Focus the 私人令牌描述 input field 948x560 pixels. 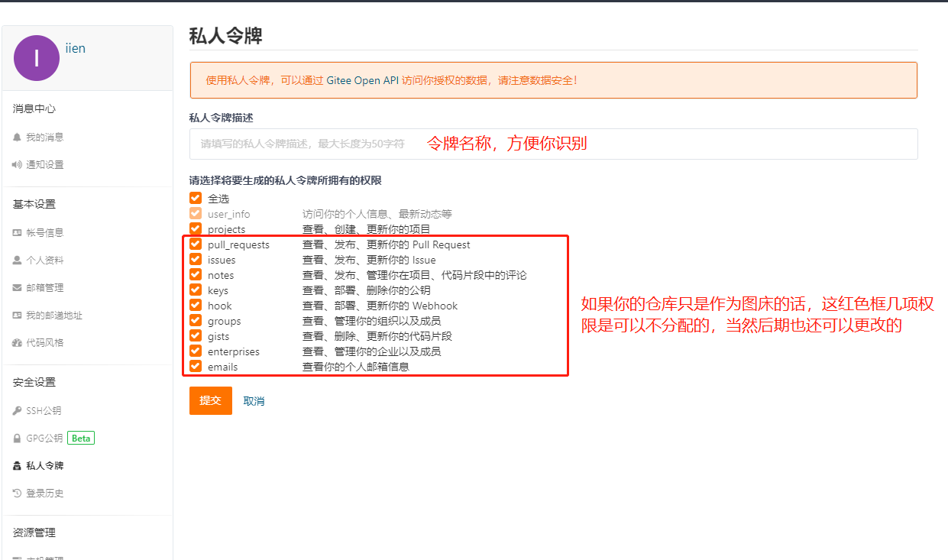tap(553, 144)
